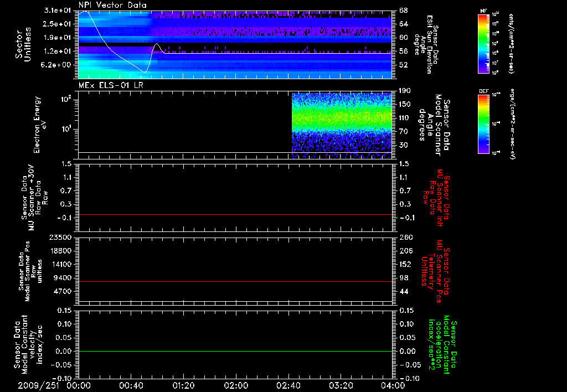The height and width of the screenshot is (392, 567).
Task: Click the red line in MU Scanner +30V panel
Action: click(x=235, y=214)
